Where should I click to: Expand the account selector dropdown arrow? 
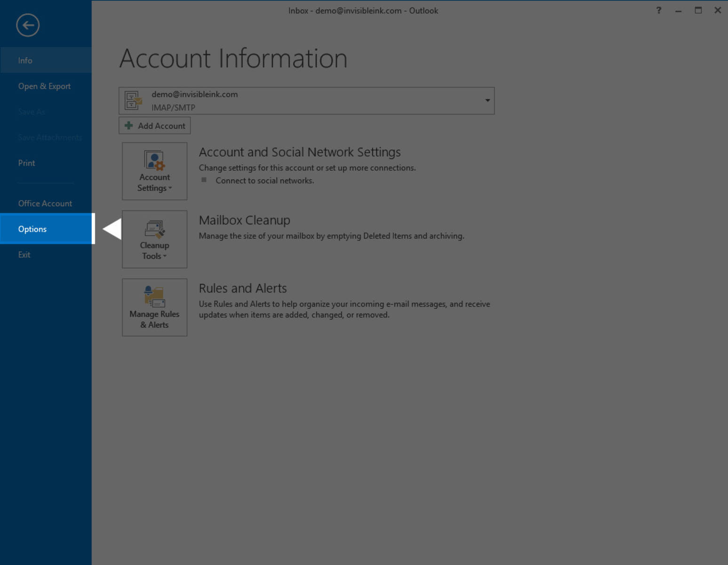488,100
